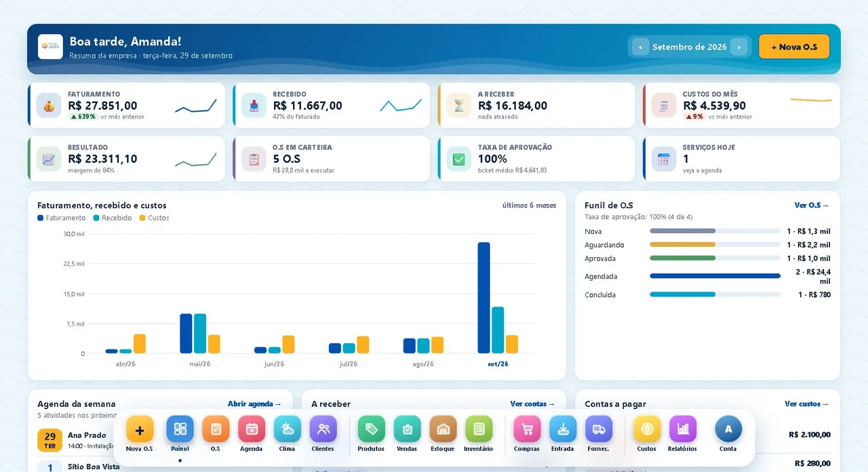Open the Clientes icon

coord(323,429)
